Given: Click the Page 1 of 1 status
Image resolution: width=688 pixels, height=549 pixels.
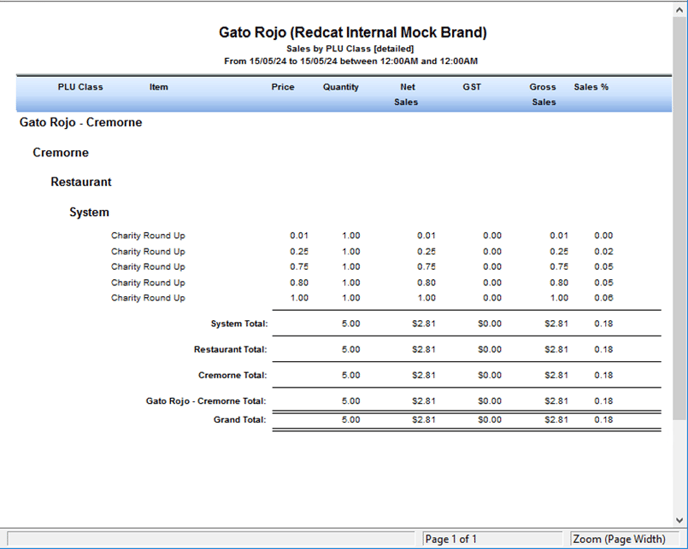Looking at the screenshot, I should click(x=492, y=538).
